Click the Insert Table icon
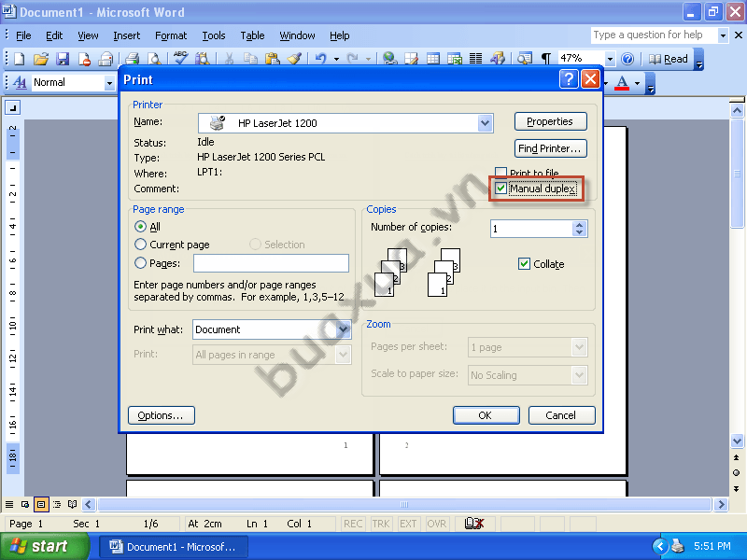 tap(433, 59)
